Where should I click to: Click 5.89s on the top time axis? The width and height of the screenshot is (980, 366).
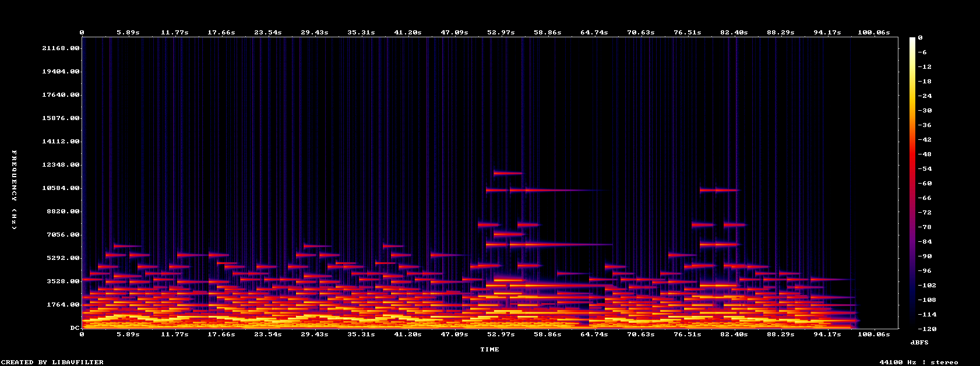coord(128,33)
